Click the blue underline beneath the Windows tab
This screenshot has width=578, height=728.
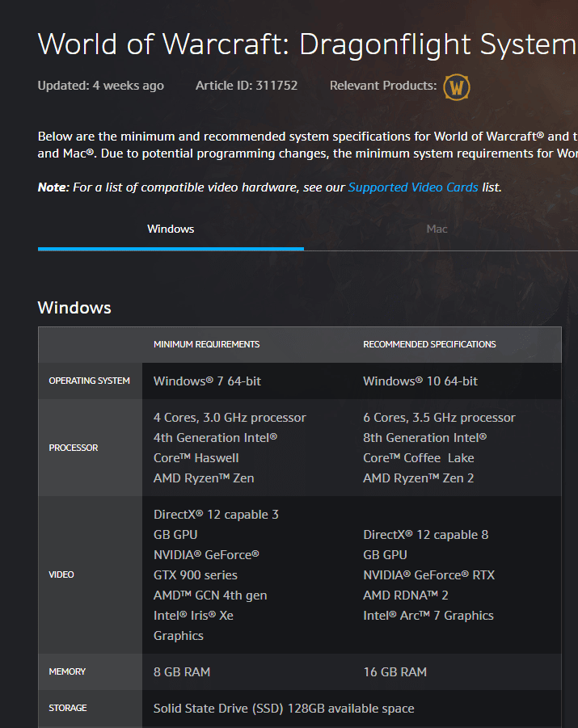coord(171,249)
